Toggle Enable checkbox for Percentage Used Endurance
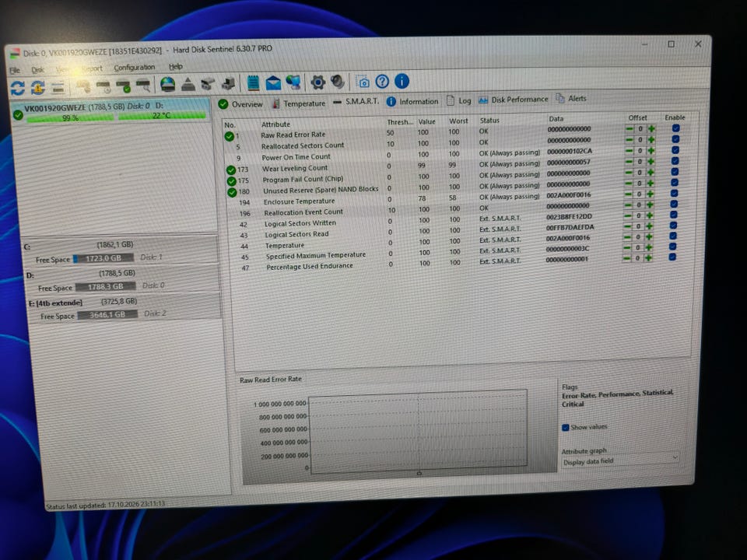 point(672,257)
